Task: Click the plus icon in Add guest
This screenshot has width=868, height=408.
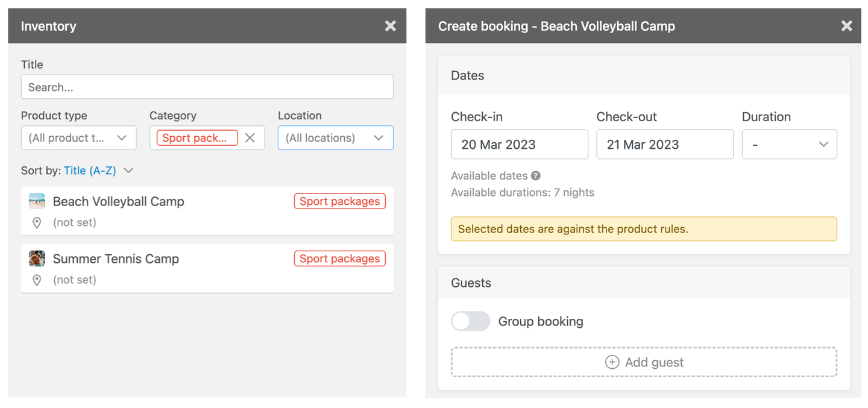Action: pyautogui.click(x=612, y=362)
